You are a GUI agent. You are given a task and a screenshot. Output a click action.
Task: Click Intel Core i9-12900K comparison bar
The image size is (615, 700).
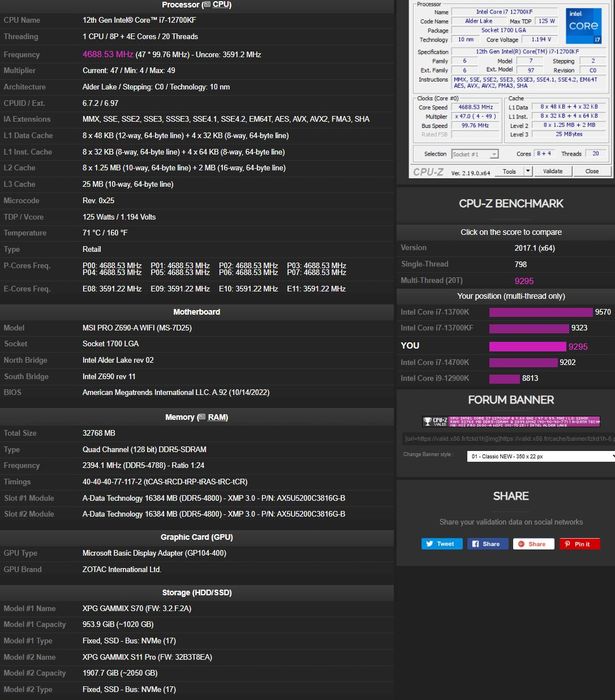click(x=504, y=379)
